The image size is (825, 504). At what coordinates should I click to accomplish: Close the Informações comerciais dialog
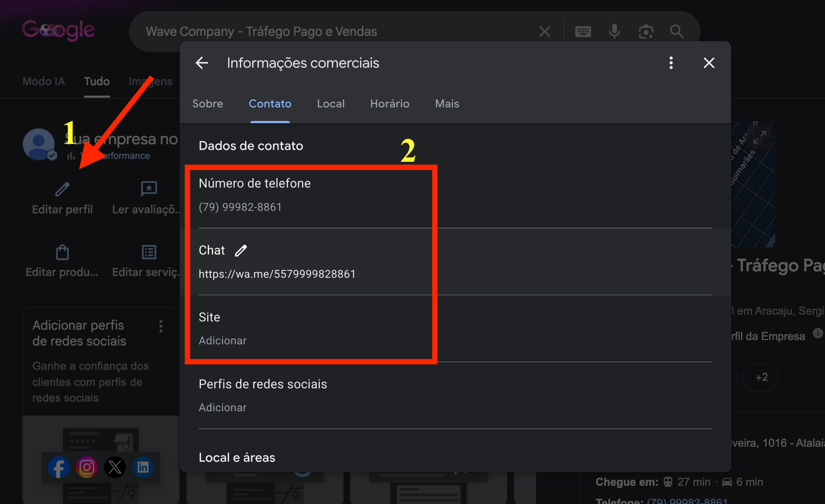709,63
